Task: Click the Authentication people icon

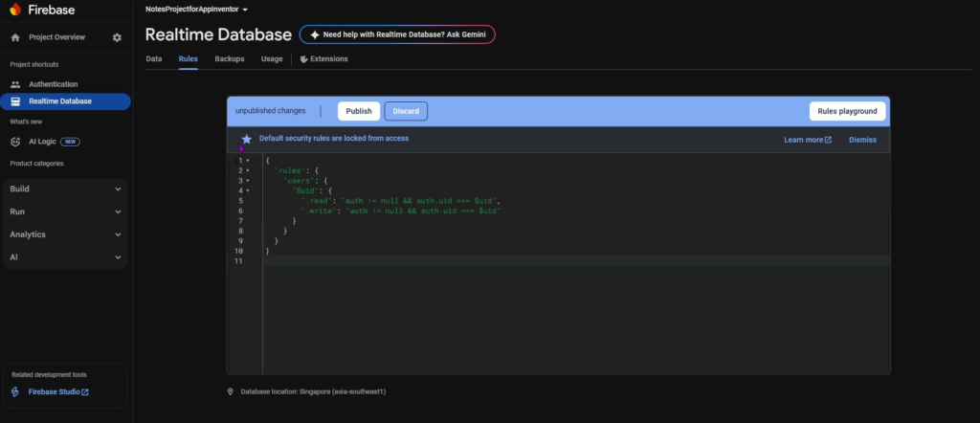Action: [15, 84]
